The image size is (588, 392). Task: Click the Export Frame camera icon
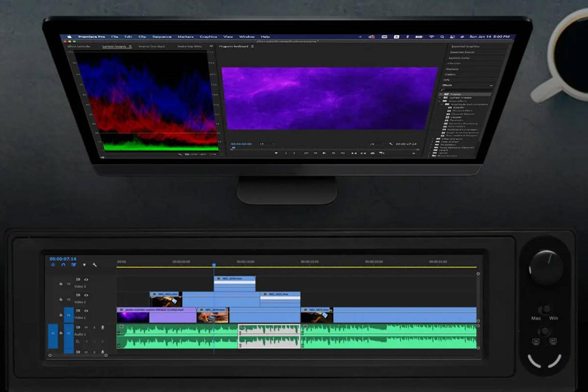(372, 153)
